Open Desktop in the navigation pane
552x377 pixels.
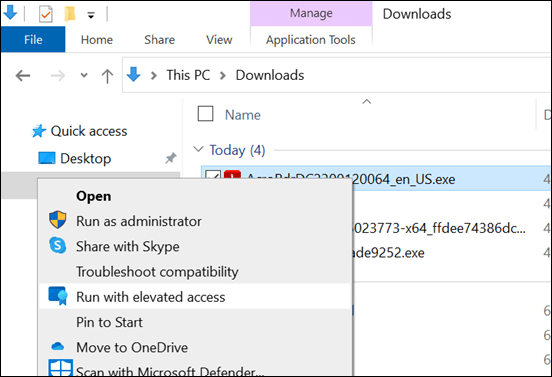pos(86,158)
